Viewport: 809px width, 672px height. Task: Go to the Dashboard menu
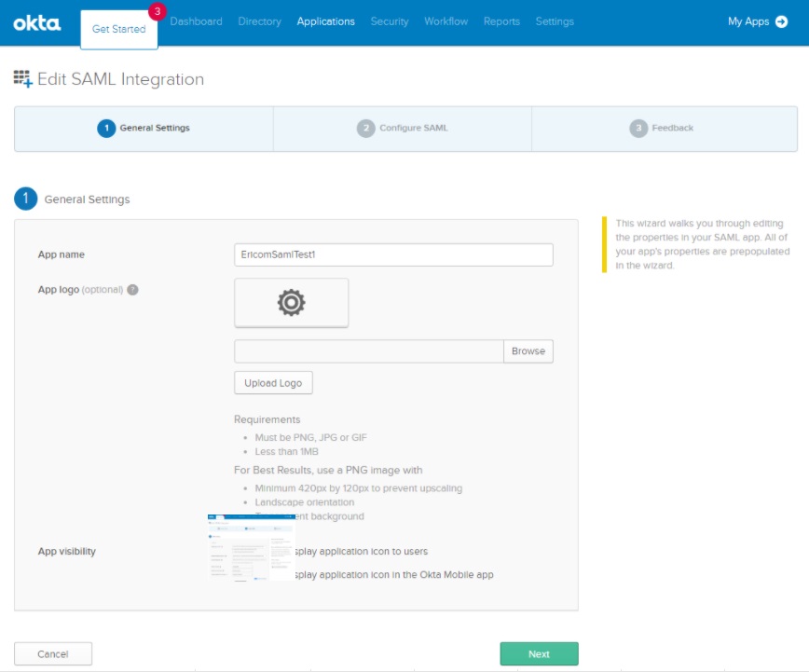point(197,21)
